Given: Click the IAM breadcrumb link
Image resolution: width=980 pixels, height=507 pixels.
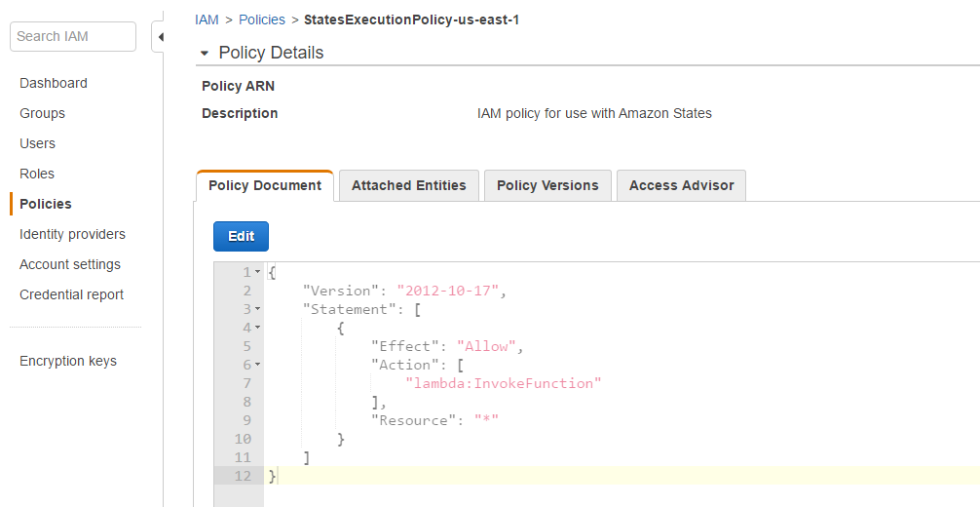Looking at the screenshot, I should click(207, 19).
